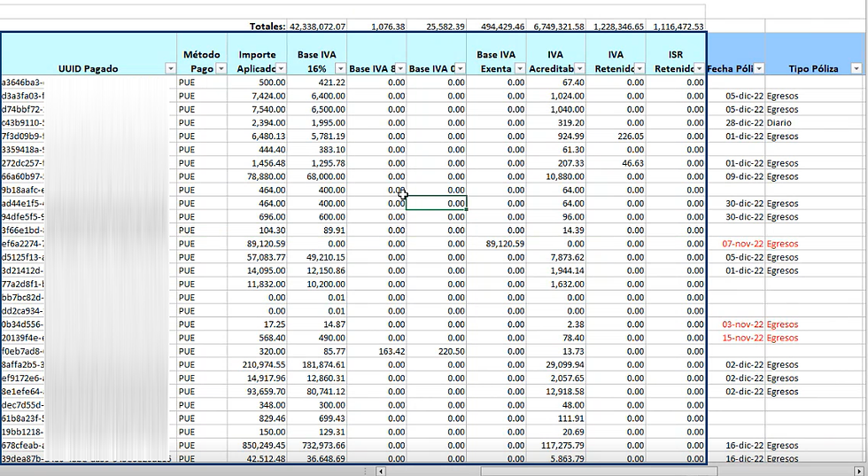The height and width of the screenshot is (476, 868).
Task: Open the Fecha Póliza filter dropdown
Action: click(x=759, y=69)
